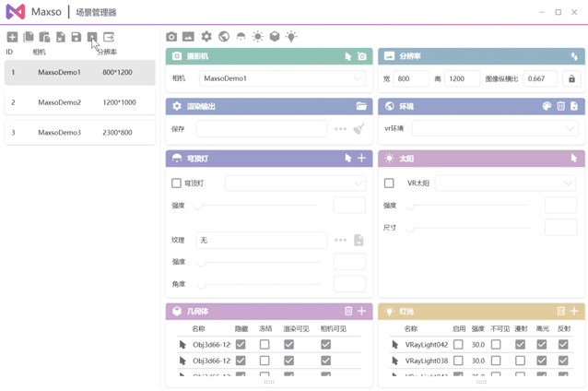Add a new scene with the plus icon

click(x=12, y=37)
